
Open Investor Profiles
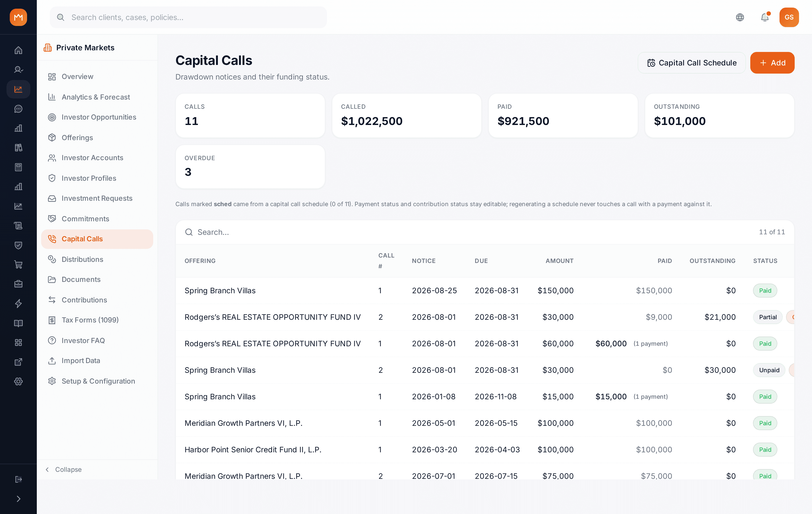point(97,178)
